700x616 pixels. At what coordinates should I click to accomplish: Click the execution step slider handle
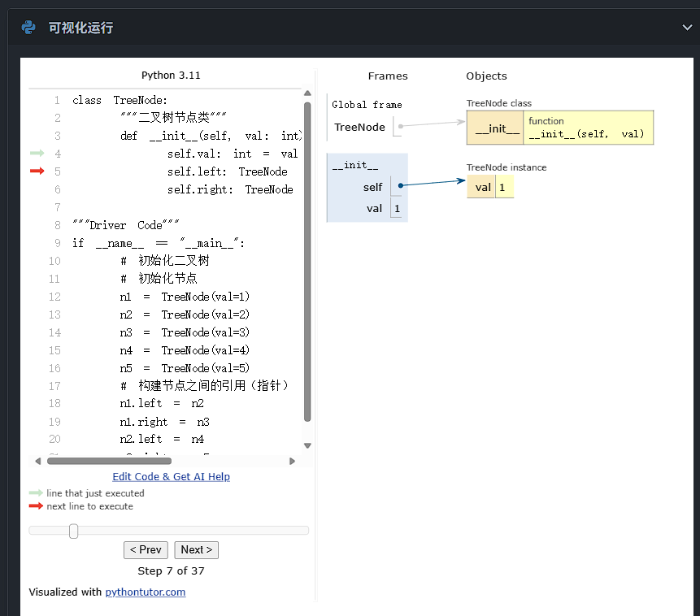tap(74, 531)
